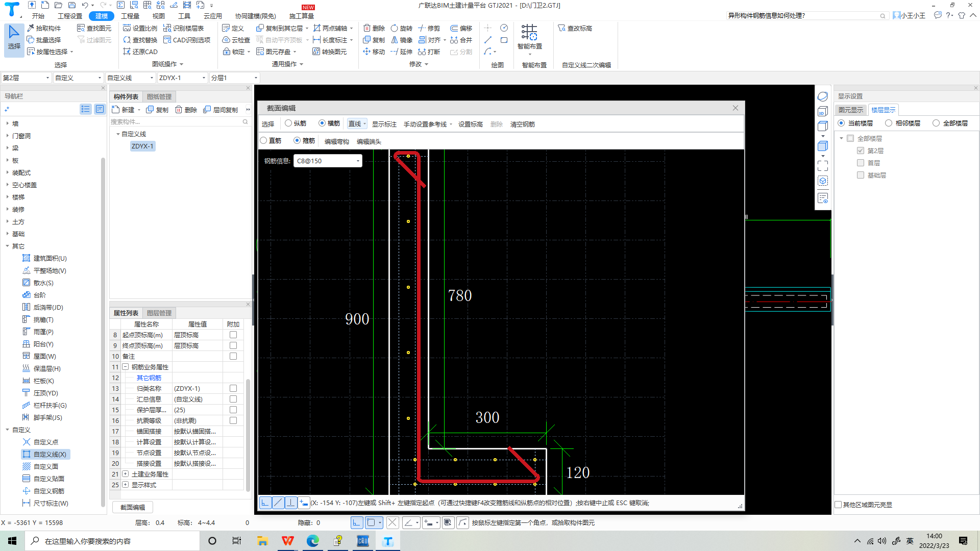Image resolution: width=980 pixels, height=551 pixels.
Task: Open the ZDYX-1 component dropdown
Action: pos(182,78)
